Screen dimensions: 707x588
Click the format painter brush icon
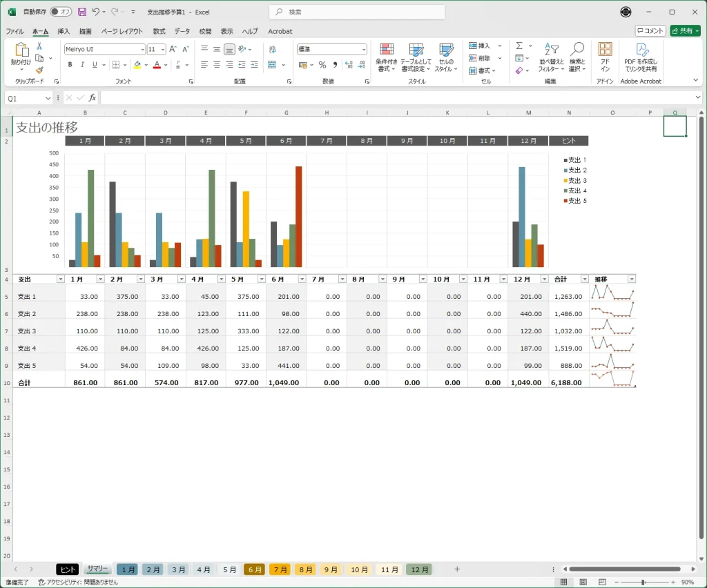click(39, 70)
